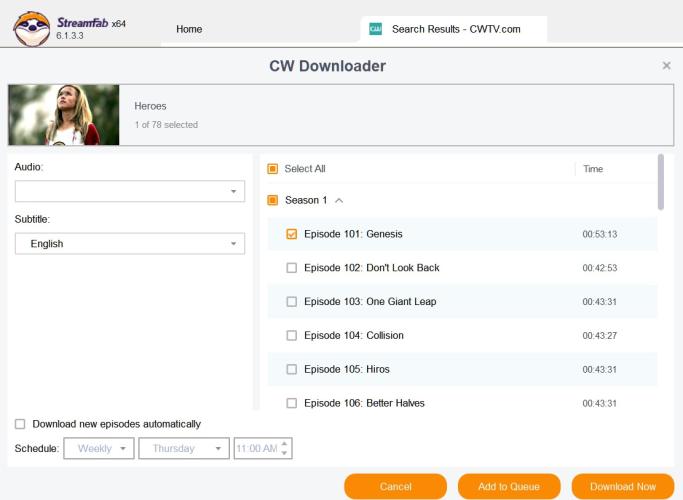683x500 pixels.
Task: Close the CW Downloader dialog
Action: 666,65
